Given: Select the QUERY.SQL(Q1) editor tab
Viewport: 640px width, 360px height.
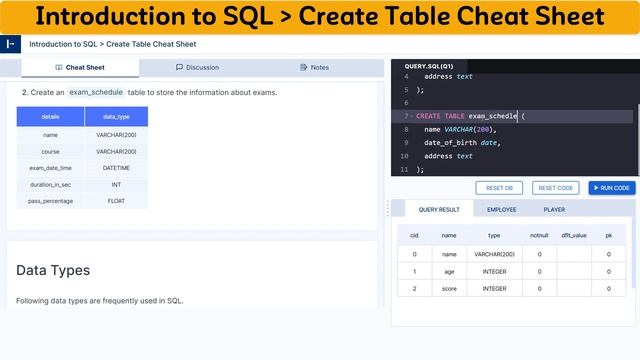Looking at the screenshot, I should [x=429, y=66].
